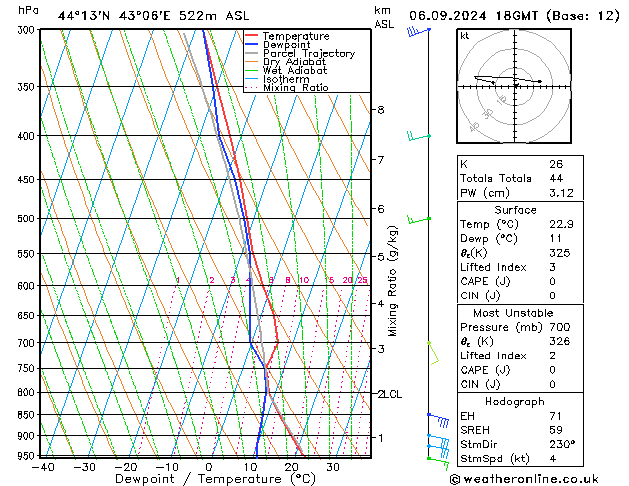
Task: Click the blue wind barb at 300 hPa
Action: (x=418, y=31)
